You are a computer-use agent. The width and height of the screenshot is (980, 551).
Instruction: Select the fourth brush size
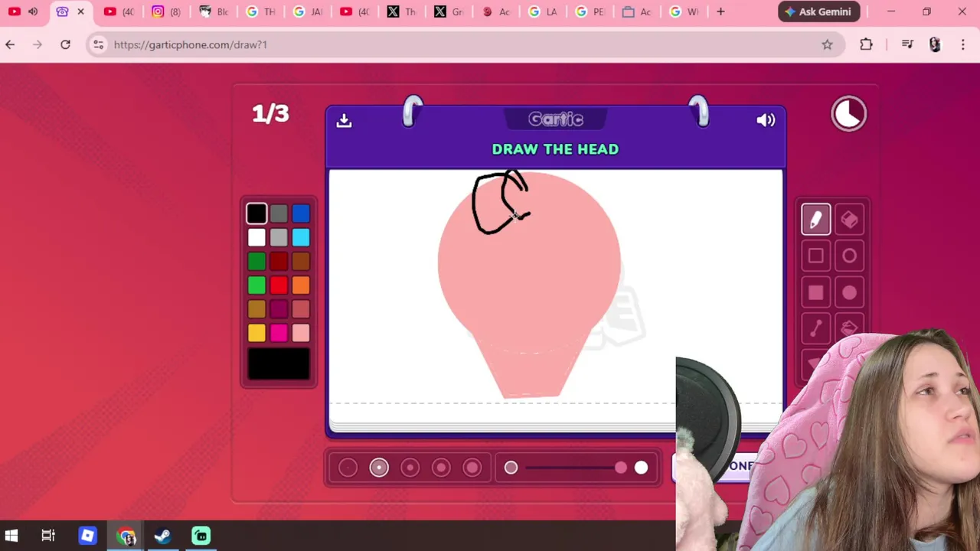(441, 468)
